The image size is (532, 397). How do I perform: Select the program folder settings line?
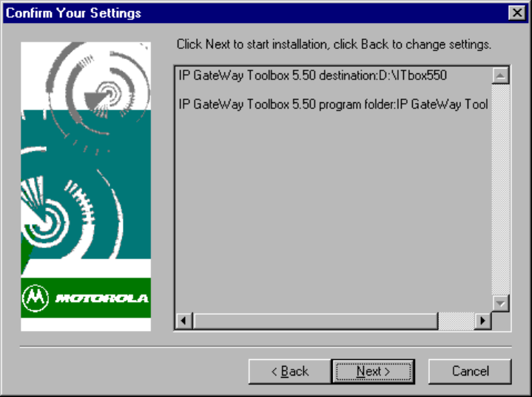[333, 104]
